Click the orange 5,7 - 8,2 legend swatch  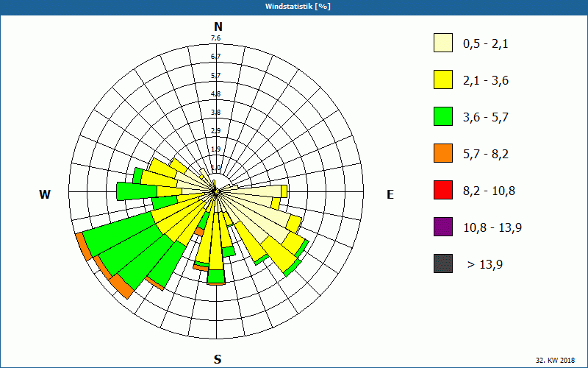pyautogui.click(x=443, y=153)
